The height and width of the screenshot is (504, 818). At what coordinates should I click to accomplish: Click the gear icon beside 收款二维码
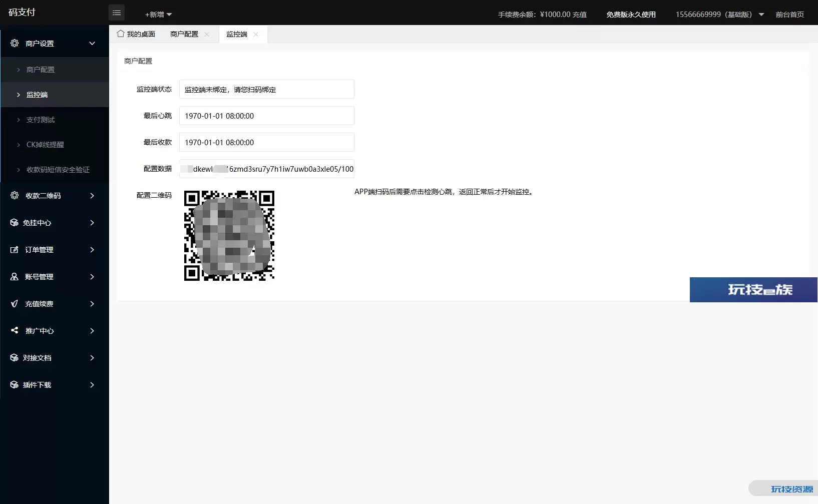(15, 195)
